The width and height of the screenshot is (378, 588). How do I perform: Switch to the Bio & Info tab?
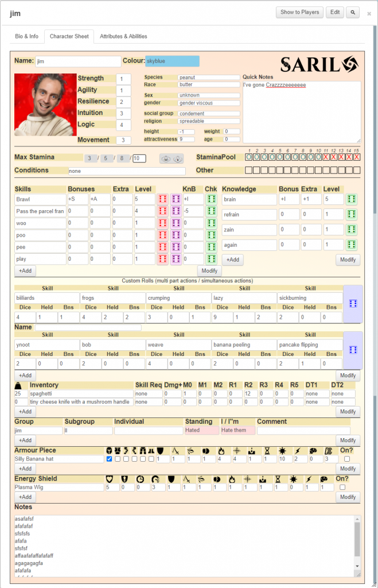(27, 36)
